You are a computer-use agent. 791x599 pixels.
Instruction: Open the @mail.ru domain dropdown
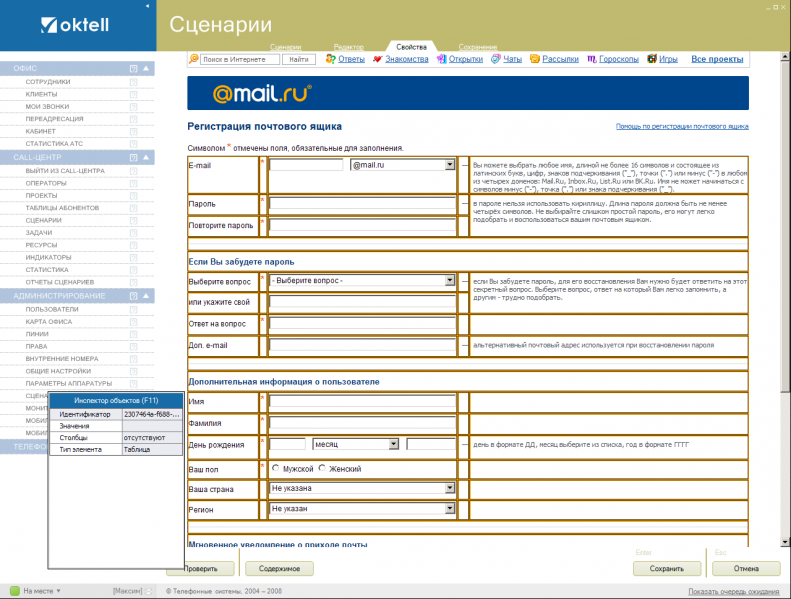[449, 165]
